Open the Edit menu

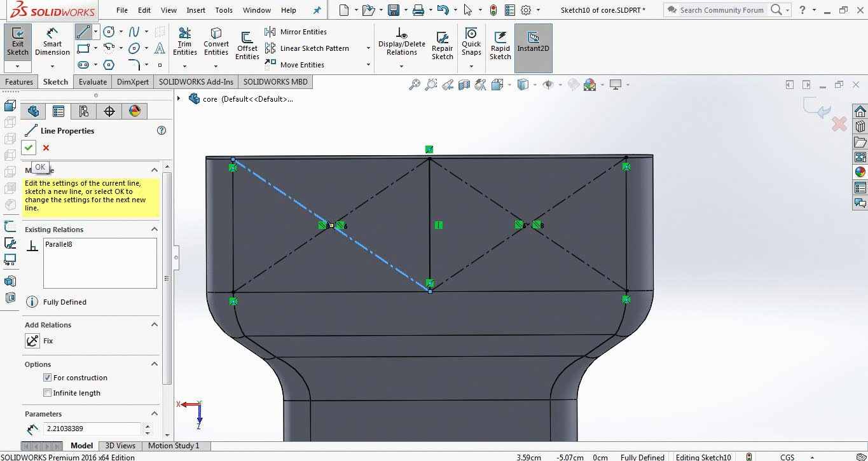coord(144,10)
